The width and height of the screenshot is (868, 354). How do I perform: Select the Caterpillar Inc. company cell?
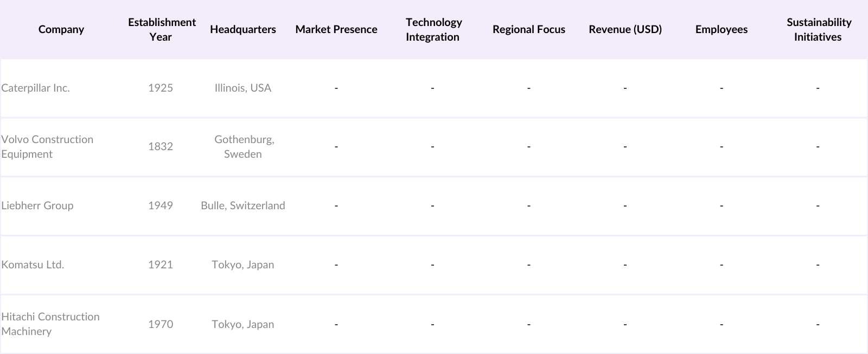36,88
